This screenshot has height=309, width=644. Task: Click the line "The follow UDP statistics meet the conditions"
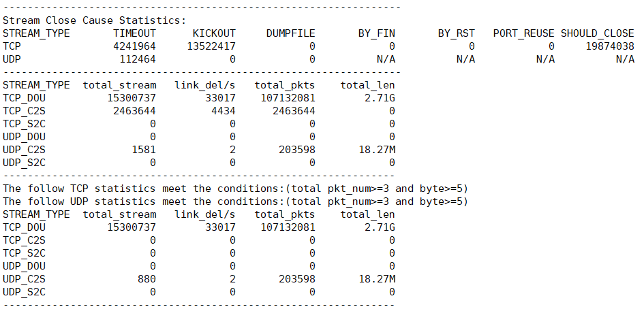point(235,201)
